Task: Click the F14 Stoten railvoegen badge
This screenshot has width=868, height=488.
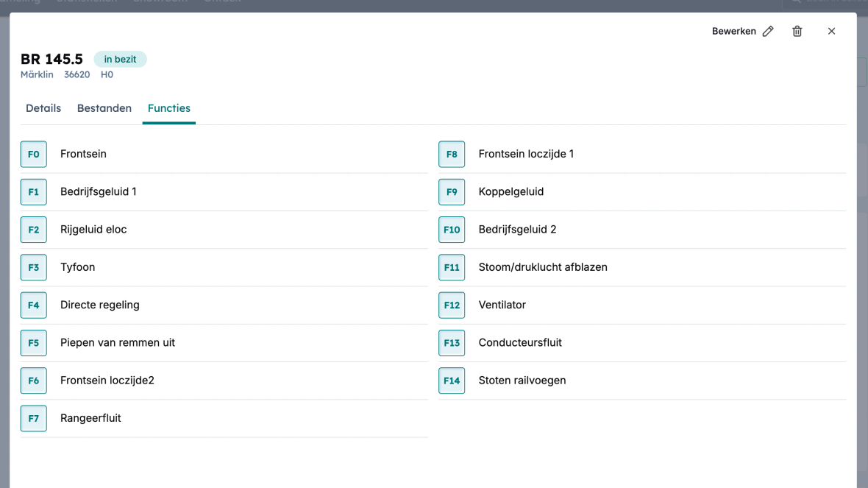Action: [x=452, y=381]
